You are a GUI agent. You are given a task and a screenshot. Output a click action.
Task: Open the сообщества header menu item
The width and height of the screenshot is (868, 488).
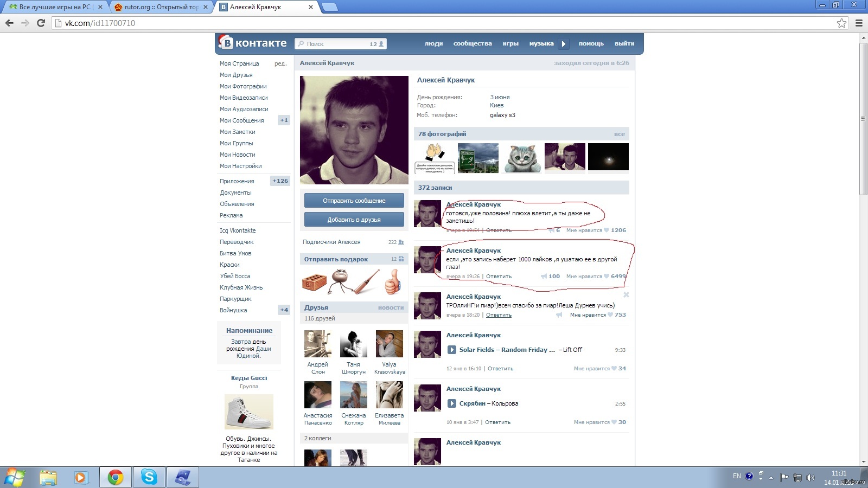473,44
